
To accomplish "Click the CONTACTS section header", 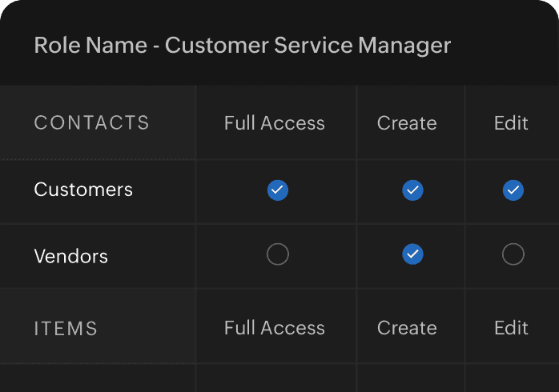I will pos(91,123).
